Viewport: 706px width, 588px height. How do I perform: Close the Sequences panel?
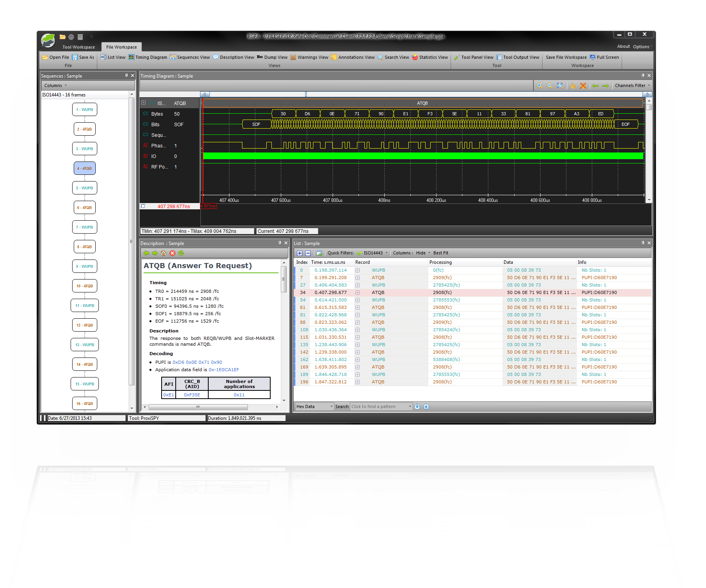click(133, 75)
